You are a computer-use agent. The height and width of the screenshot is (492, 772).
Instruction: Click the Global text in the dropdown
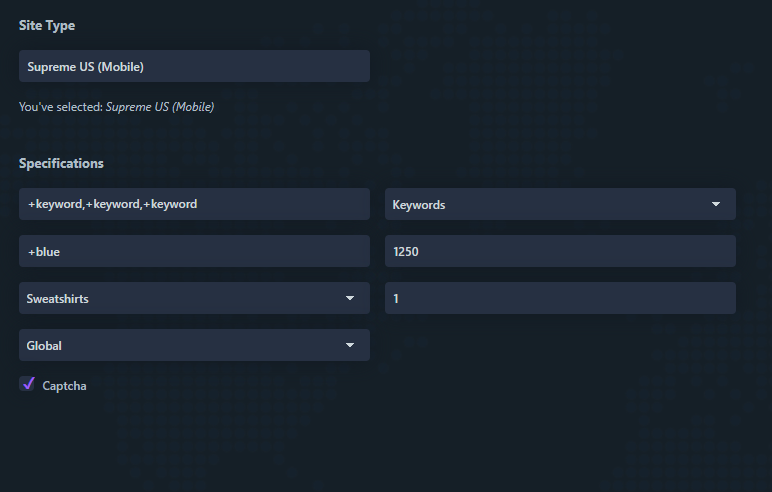tap(45, 345)
